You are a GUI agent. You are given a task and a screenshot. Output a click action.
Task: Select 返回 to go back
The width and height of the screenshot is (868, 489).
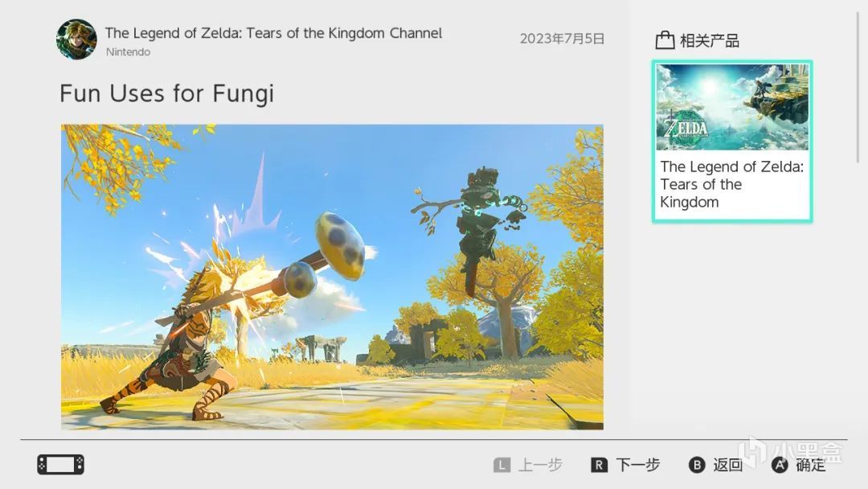[x=728, y=465]
